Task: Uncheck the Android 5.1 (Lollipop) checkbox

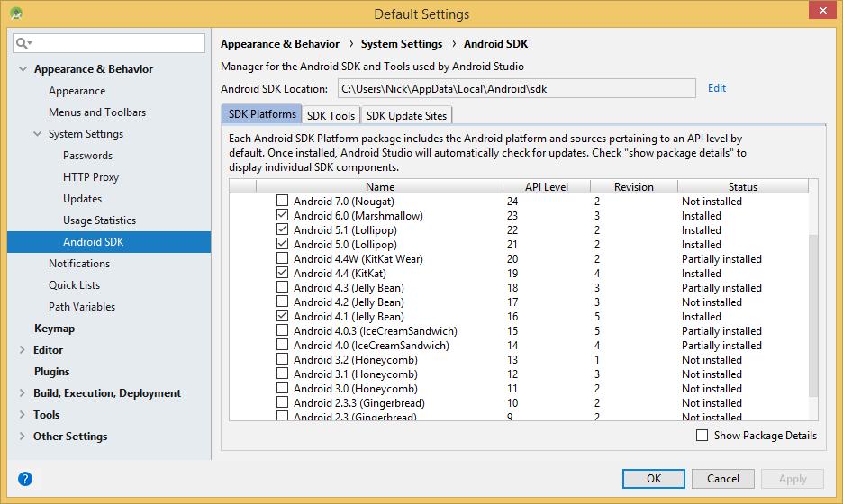Action: (x=282, y=229)
